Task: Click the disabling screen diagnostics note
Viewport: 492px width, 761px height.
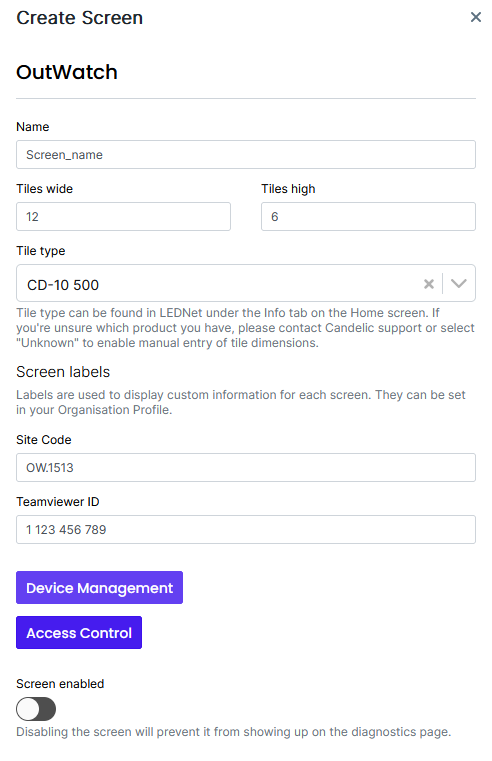Action: pos(233,732)
